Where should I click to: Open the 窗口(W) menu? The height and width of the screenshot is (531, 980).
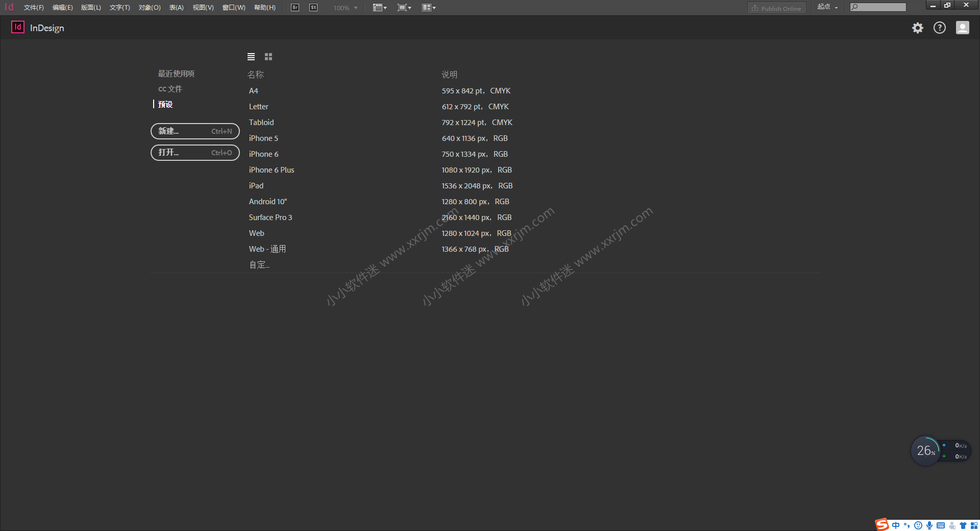coord(234,8)
